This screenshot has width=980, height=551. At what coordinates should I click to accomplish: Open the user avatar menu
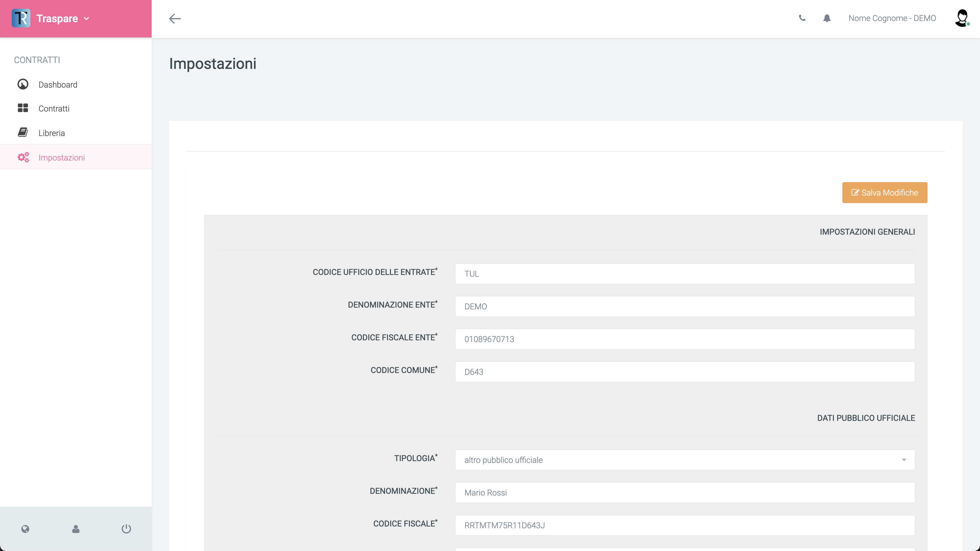pyautogui.click(x=962, y=18)
